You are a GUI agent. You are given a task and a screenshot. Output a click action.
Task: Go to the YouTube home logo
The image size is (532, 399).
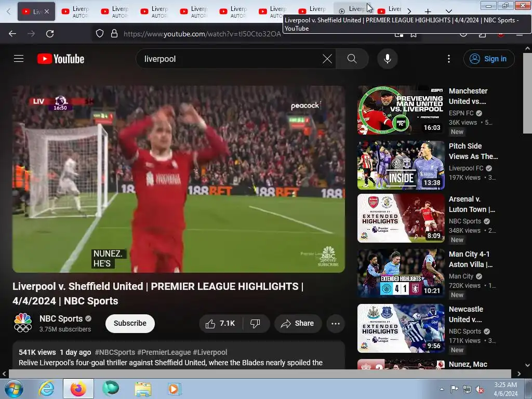[61, 59]
